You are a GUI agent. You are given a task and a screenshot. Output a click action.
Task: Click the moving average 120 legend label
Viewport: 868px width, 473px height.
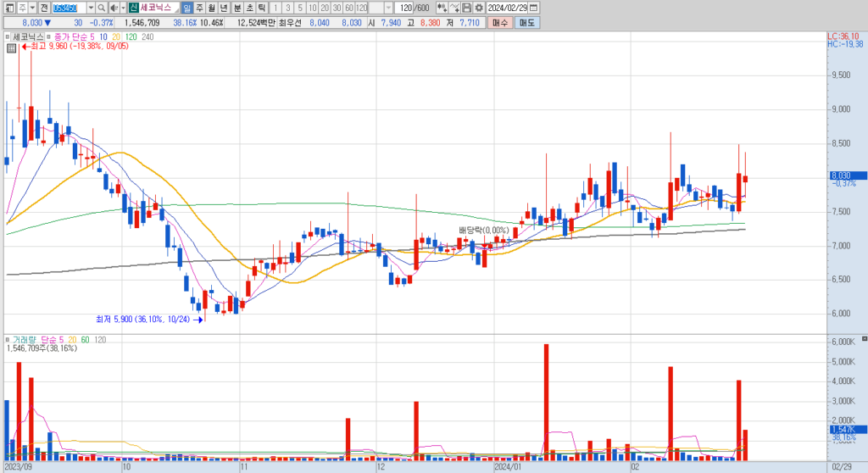(x=131, y=37)
